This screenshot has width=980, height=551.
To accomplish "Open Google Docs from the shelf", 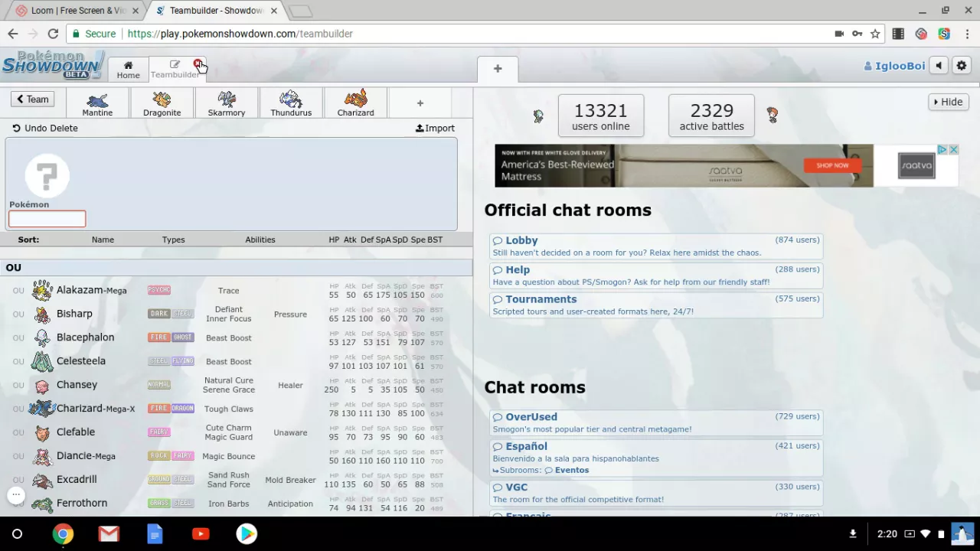I will pos(155,533).
